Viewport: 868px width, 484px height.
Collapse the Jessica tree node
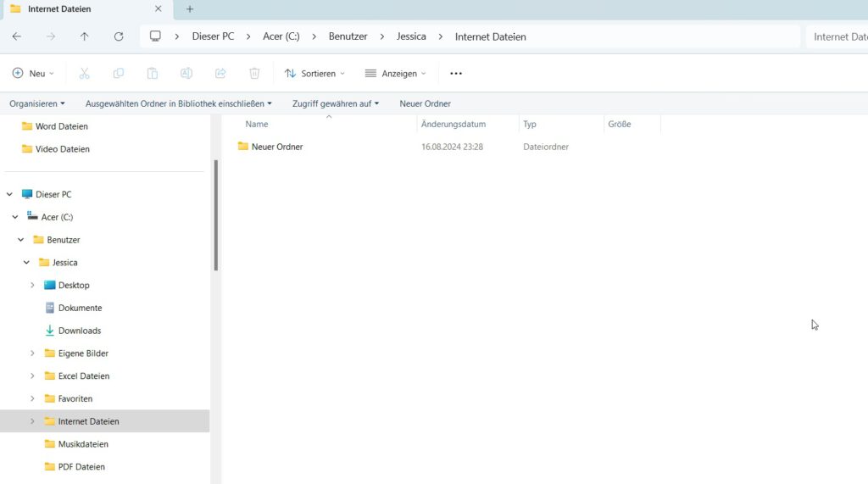(26, 263)
